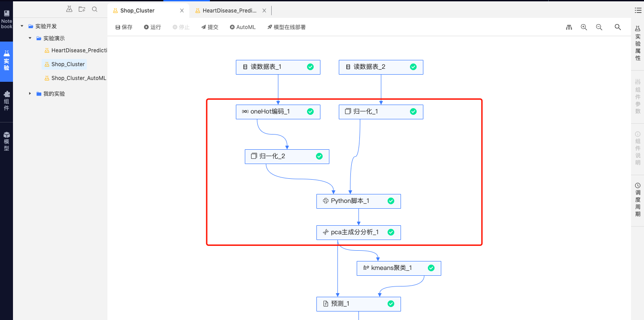Viewport: 644px width, 320px height.
Task: Open AutoML from the toolbar
Action: pyautogui.click(x=243, y=27)
